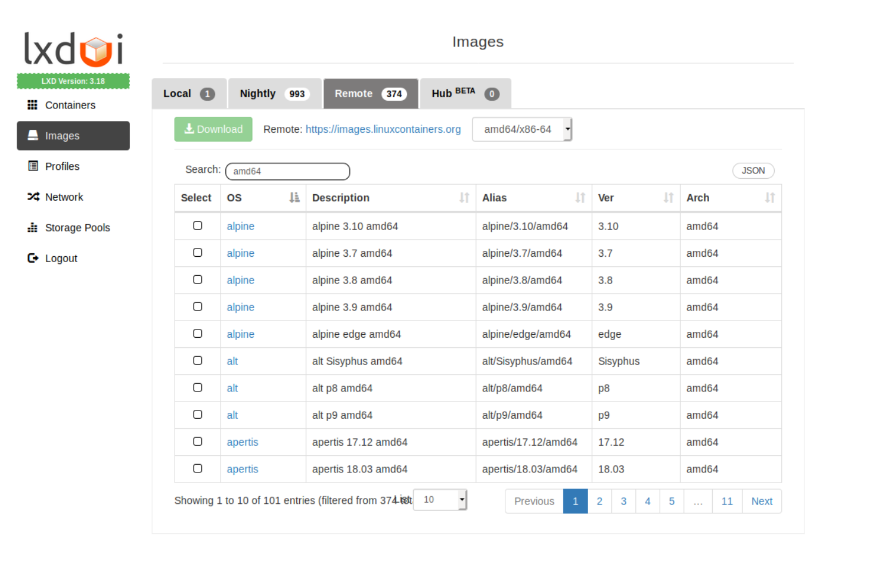The image size is (882, 588).
Task: Click the Logout arrow icon
Action: [x=33, y=258]
